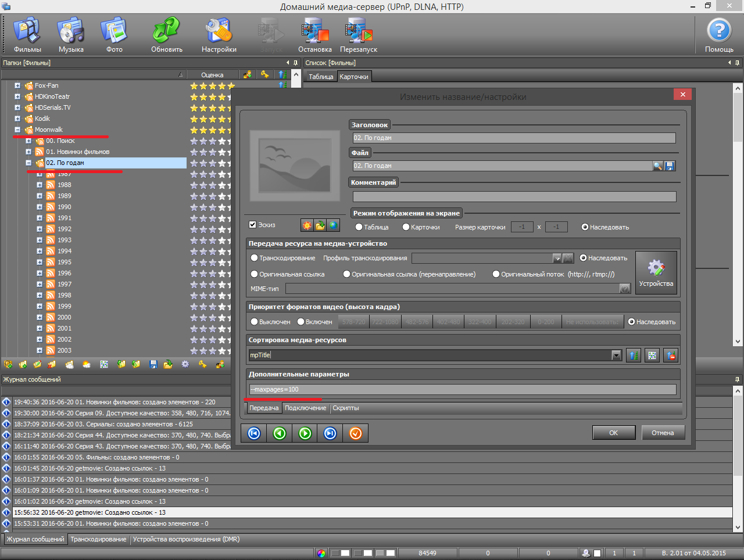
Task: Open the Фото (Photo) section icon
Action: click(x=115, y=35)
